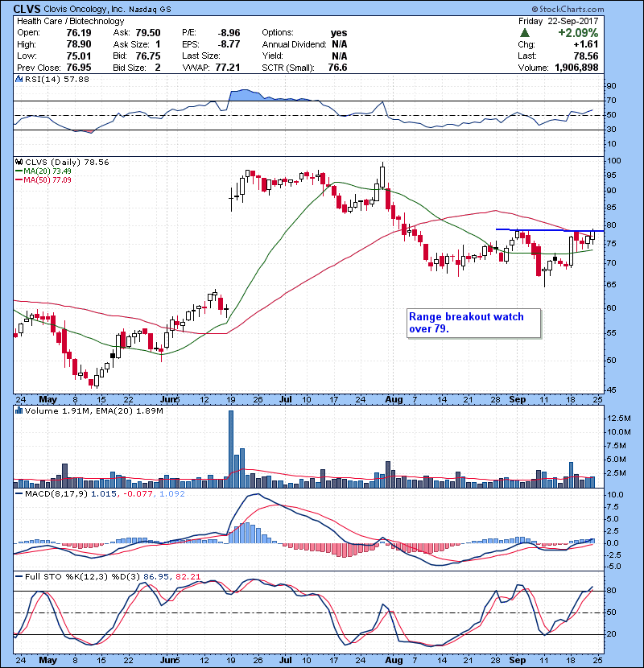Click the tallest volume spike bar in June
Screen dimensions: 644x668
[231, 449]
